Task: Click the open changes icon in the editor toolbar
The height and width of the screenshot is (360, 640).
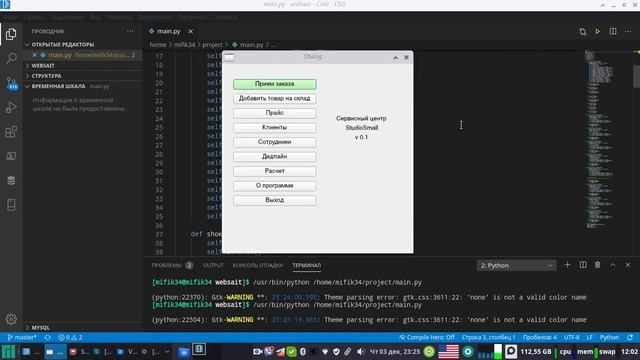Action: pos(582,31)
